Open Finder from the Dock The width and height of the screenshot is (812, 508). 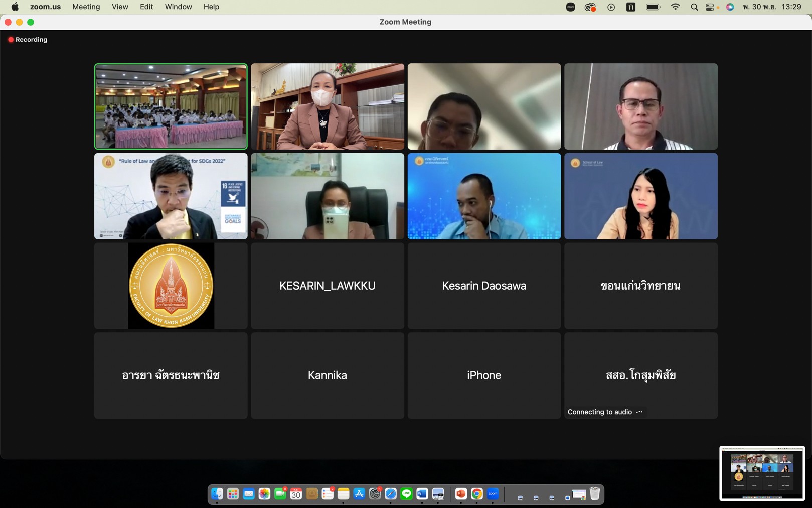[217, 494]
